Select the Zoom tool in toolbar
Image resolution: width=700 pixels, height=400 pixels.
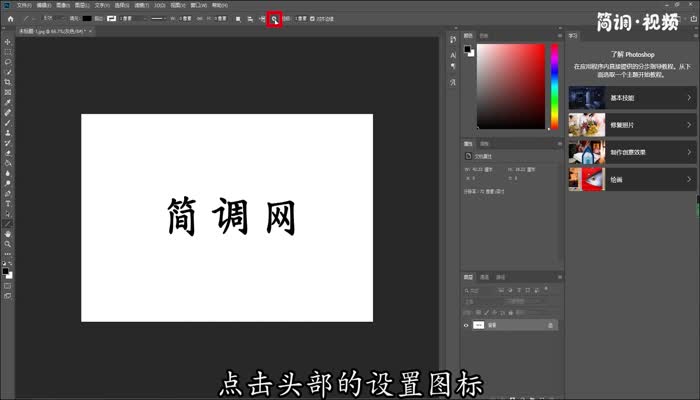click(x=7, y=243)
